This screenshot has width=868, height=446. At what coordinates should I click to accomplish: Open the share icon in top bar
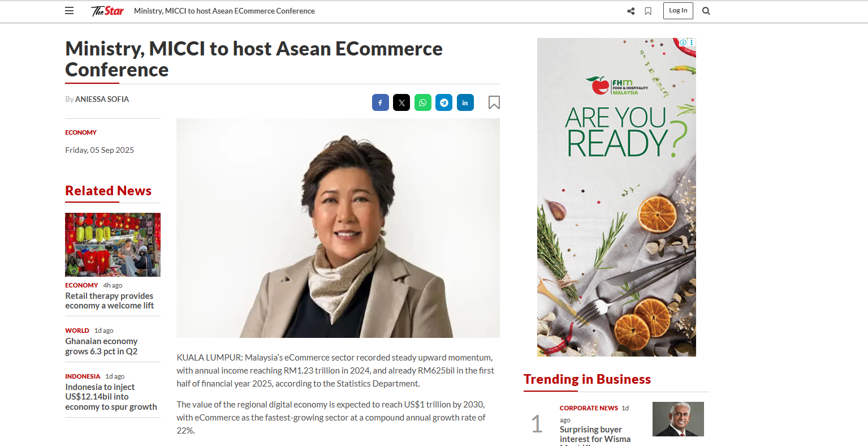point(631,11)
